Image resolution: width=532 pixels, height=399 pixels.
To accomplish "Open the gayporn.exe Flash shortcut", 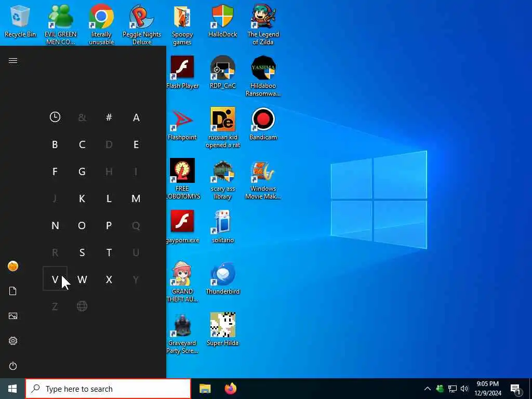I will pos(182,227).
